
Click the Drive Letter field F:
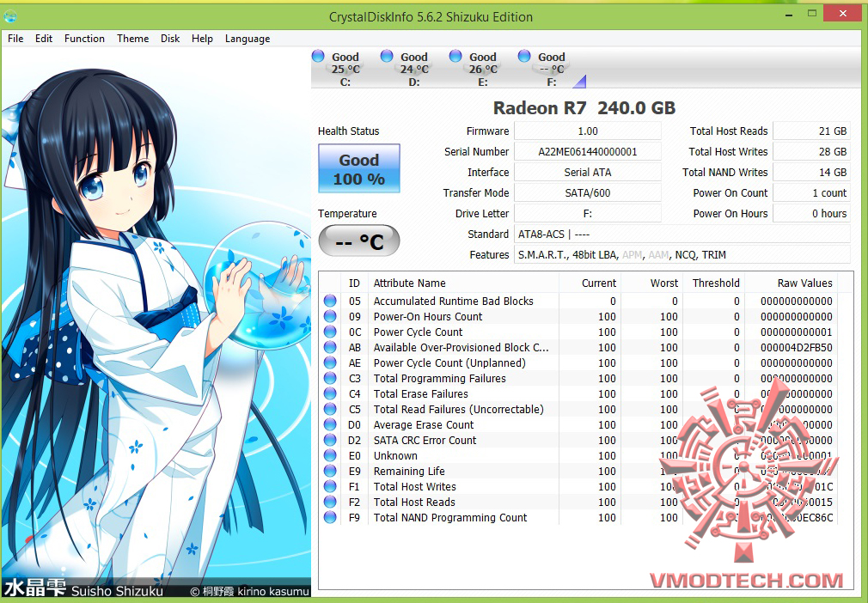[587, 214]
